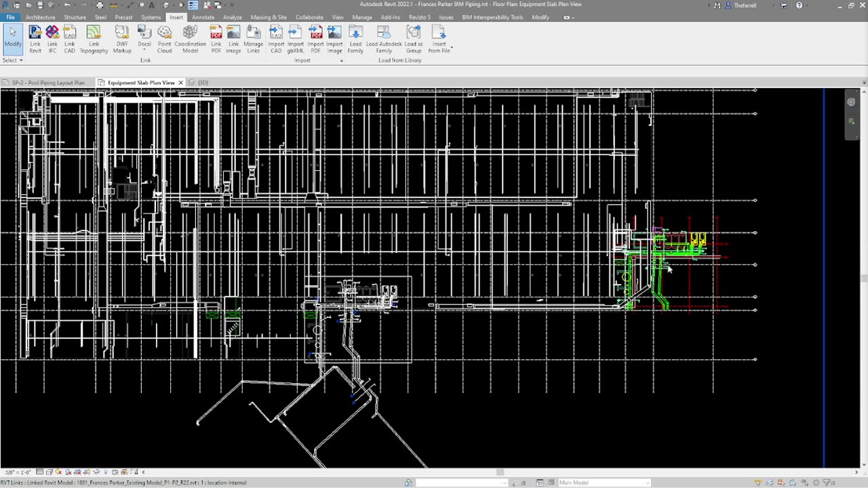Switch to the Massing & Site tab
The height and width of the screenshot is (488, 868).
pos(269,17)
